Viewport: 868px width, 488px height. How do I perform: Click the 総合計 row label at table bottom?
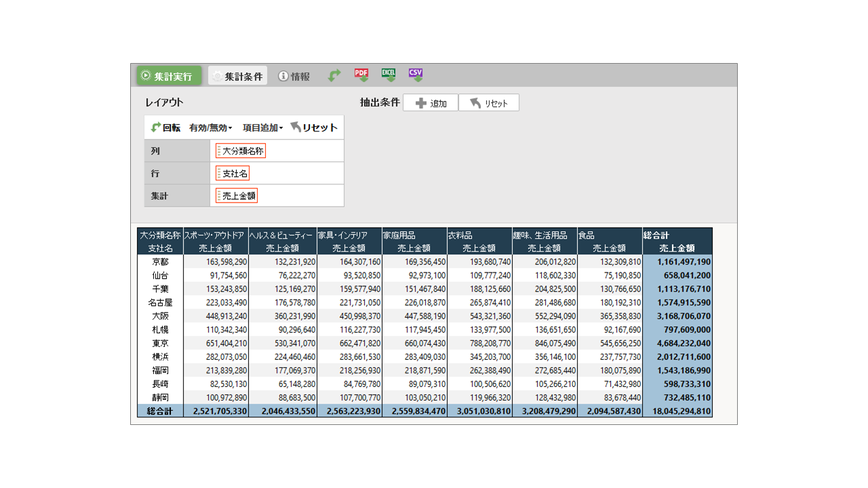pyautogui.click(x=160, y=411)
